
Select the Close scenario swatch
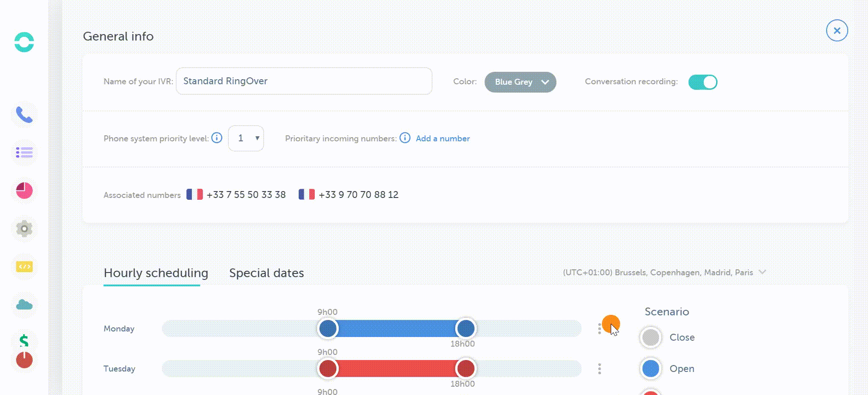point(651,337)
